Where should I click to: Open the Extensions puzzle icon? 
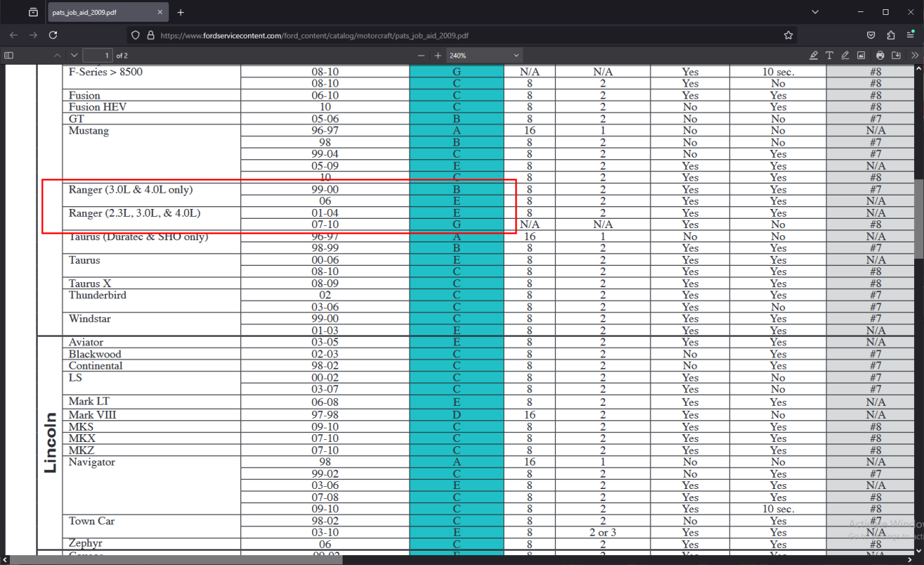click(891, 35)
